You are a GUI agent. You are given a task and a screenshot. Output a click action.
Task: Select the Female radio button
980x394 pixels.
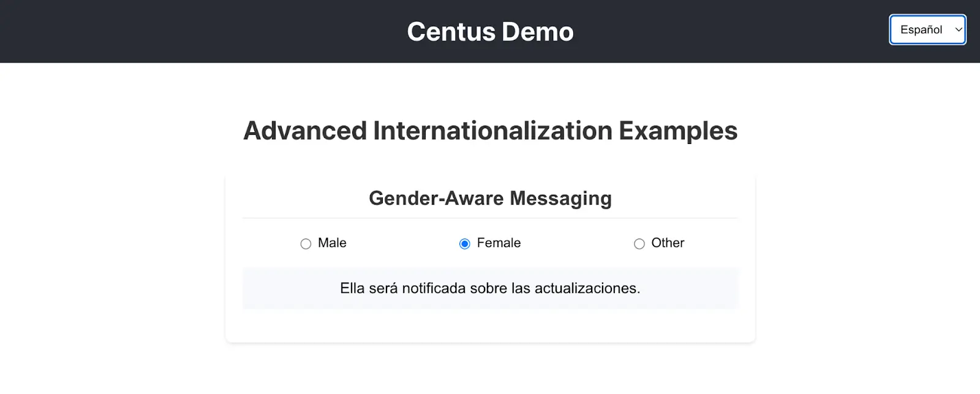pos(465,244)
